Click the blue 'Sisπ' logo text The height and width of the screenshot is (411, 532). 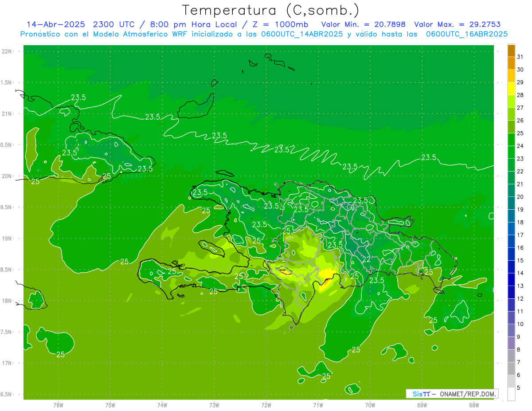coord(421,394)
